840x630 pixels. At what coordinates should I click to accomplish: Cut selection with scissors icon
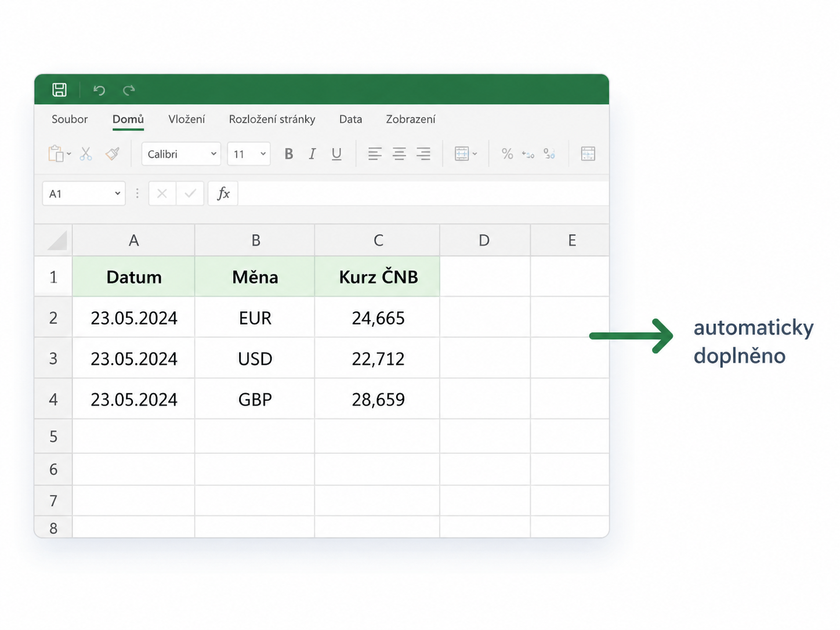pyautogui.click(x=86, y=154)
